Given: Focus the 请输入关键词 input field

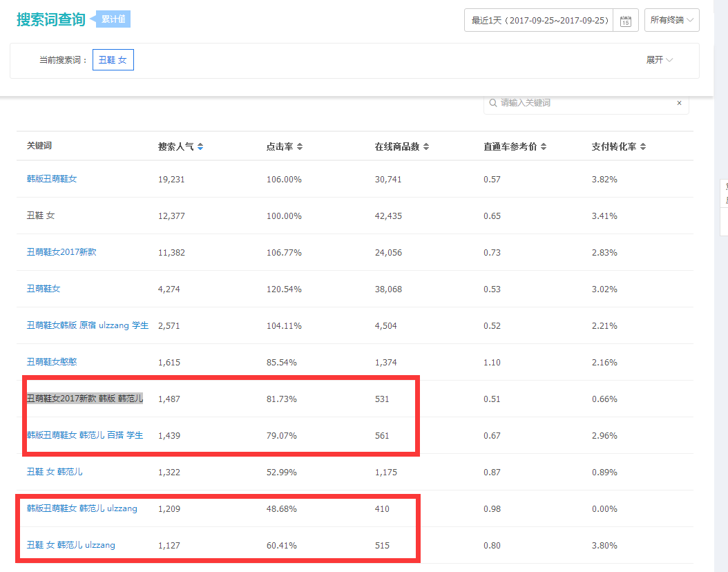Looking at the screenshot, I should click(587, 103).
